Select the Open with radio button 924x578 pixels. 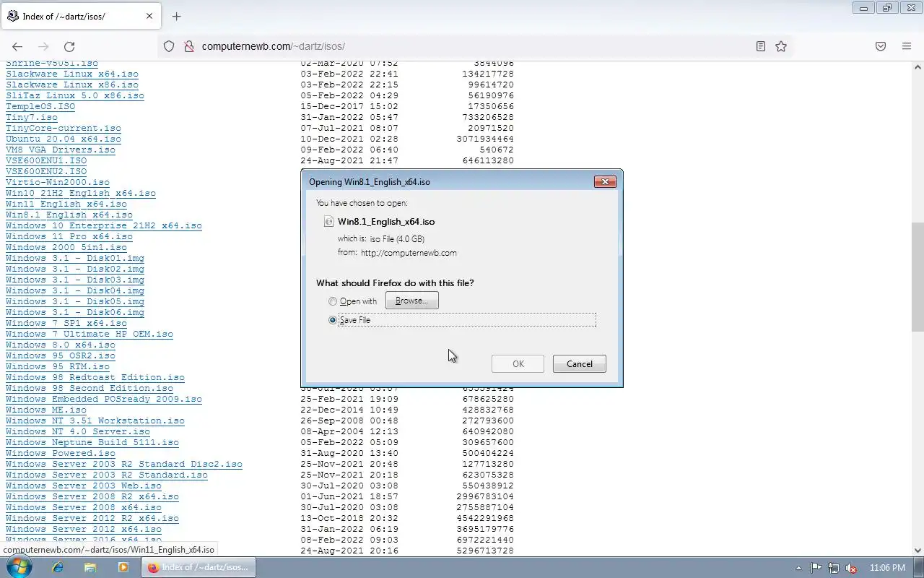coord(333,301)
